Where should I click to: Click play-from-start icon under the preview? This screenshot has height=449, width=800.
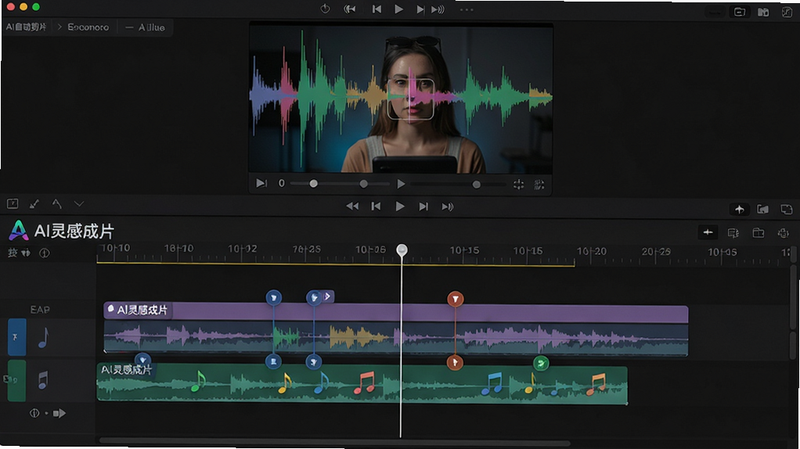(261, 183)
